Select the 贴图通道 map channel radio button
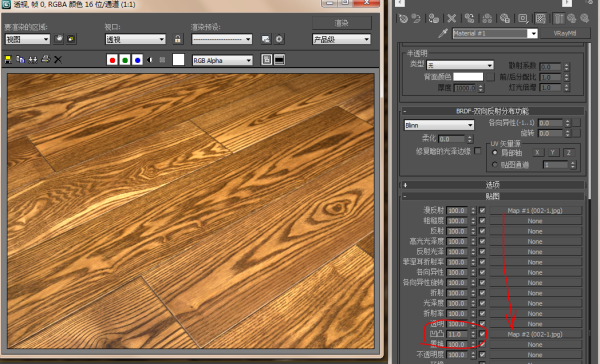 point(495,165)
